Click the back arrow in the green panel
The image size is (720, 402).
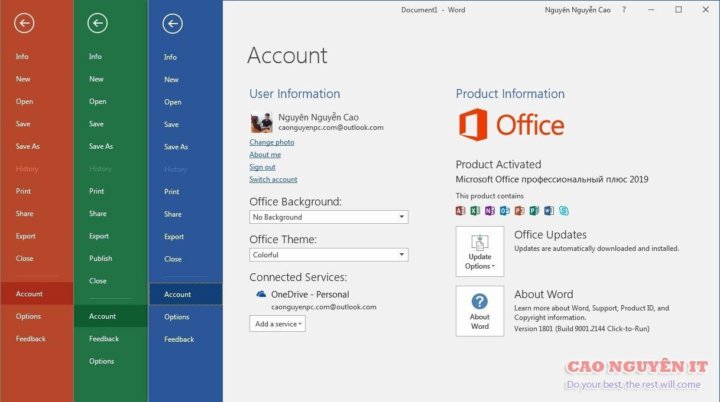point(97,24)
